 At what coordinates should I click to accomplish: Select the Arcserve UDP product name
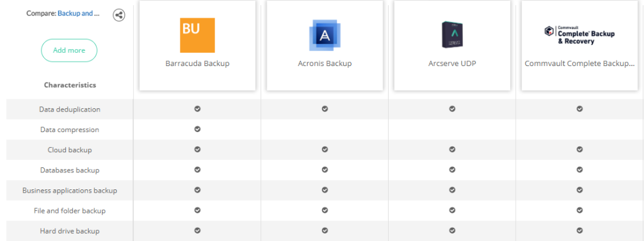[x=452, y=64]
